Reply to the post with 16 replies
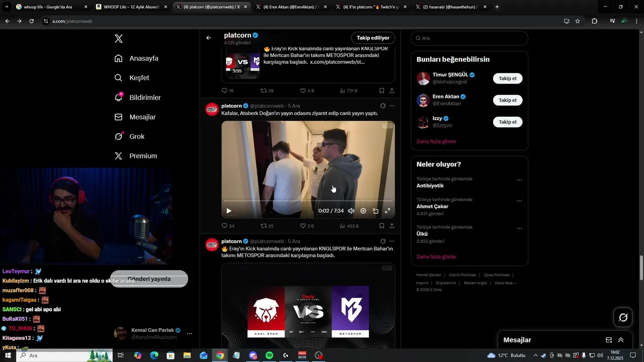644x362 pixels. tap(228, 90)
